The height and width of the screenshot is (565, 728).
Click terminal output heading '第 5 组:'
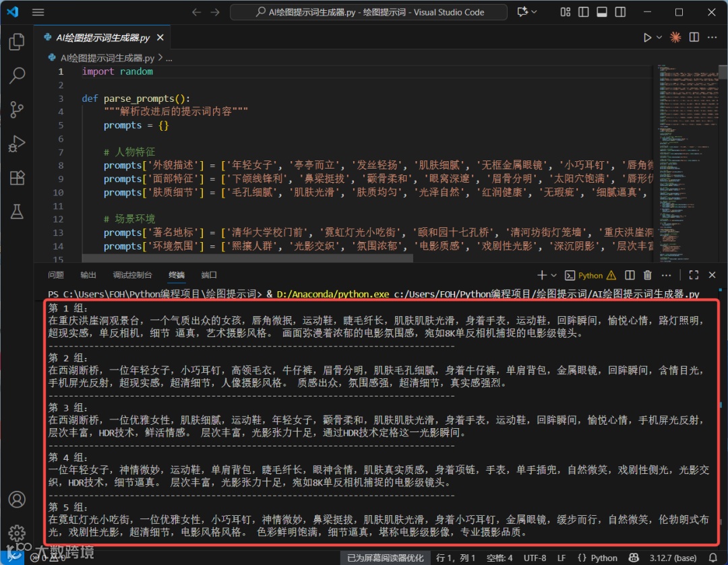coord(68,507)
